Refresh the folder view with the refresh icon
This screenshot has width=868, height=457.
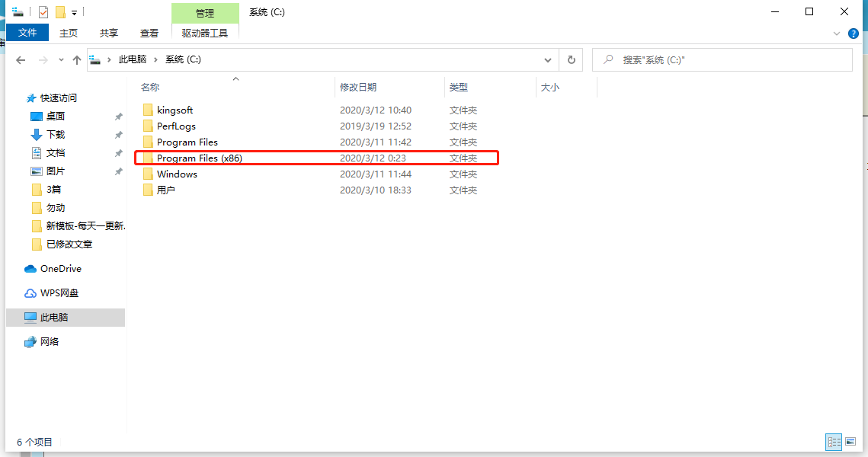571,59
